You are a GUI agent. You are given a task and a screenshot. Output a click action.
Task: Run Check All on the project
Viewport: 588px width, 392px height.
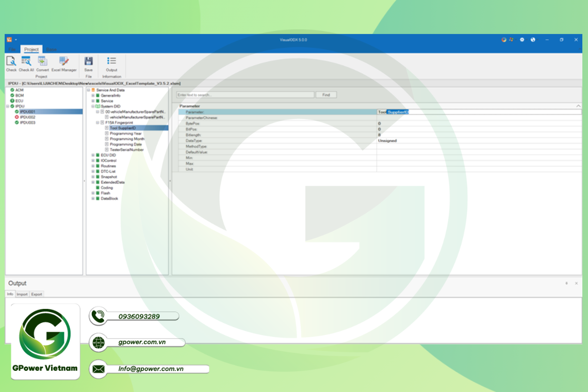(x=26, y=64)
